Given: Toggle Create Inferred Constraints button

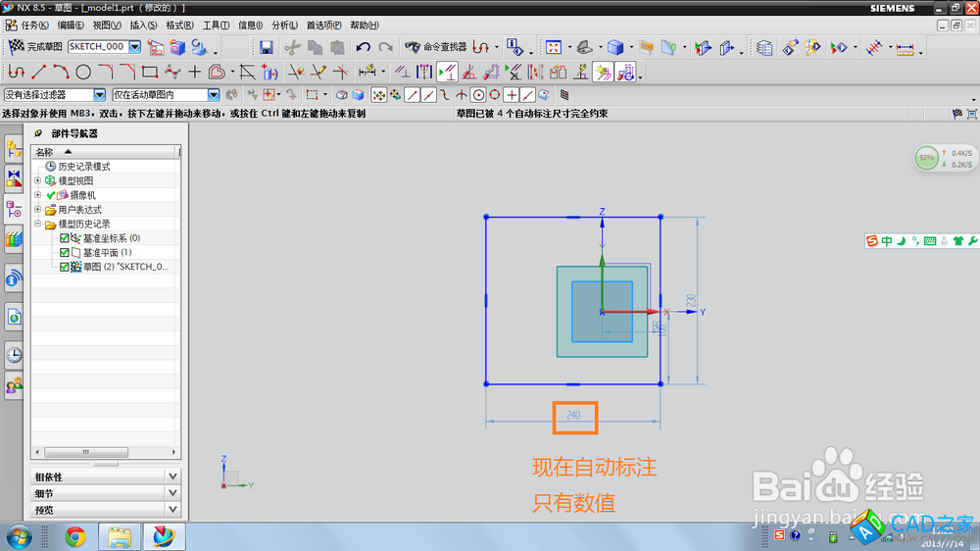Looking at the screenshot, I should 604,73.
